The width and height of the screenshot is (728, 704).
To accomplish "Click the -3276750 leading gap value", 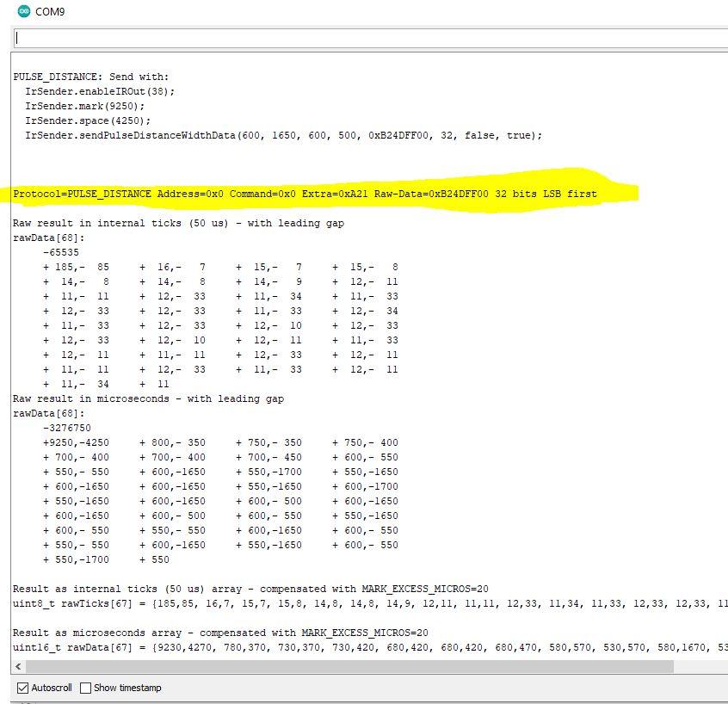I will point(67,428).
